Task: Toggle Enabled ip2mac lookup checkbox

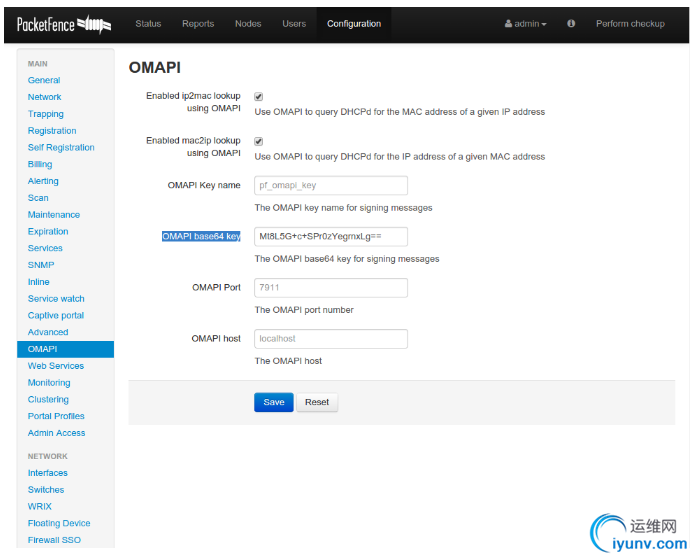Action: coord(259,96)
